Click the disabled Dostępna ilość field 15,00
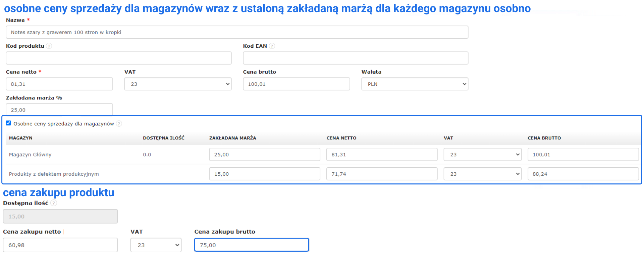Screen dimensions: 644x255 point(60,216)
